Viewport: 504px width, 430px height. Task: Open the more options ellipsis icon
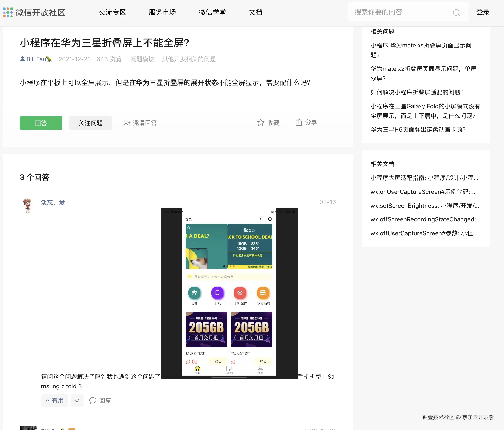tap(332, 122)
